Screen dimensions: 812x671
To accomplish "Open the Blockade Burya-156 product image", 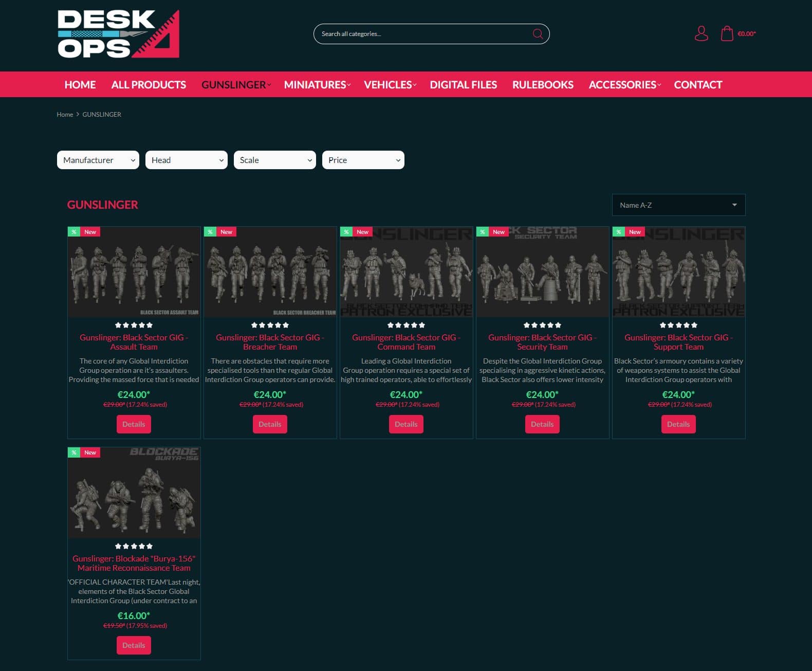I will click(134, 493).
